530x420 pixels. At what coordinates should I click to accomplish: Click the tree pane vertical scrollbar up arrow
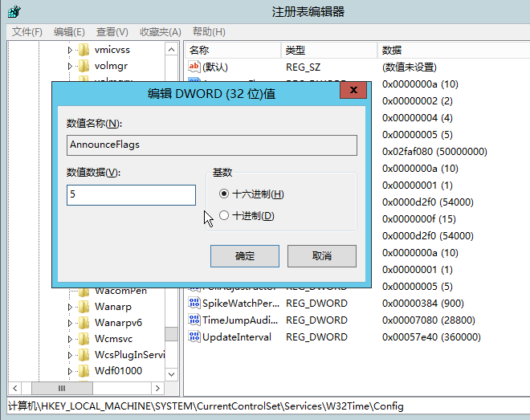171,49
